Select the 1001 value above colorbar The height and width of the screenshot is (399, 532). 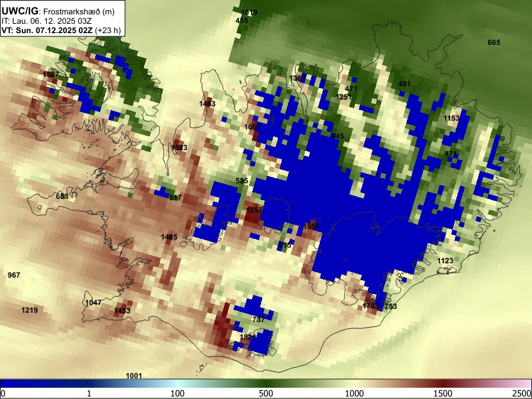click(x=134, y=376)
